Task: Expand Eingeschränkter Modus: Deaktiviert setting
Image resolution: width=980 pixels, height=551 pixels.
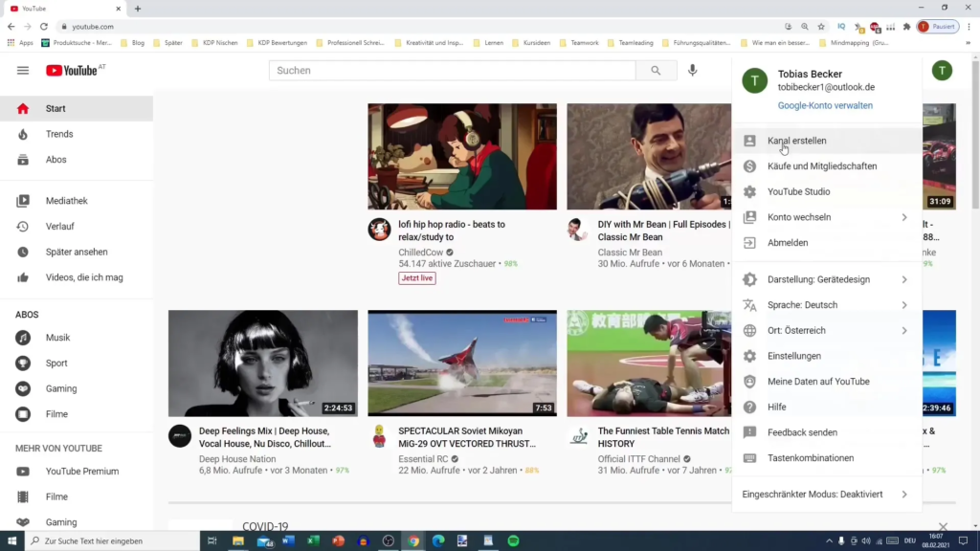Action: (826, 495)
